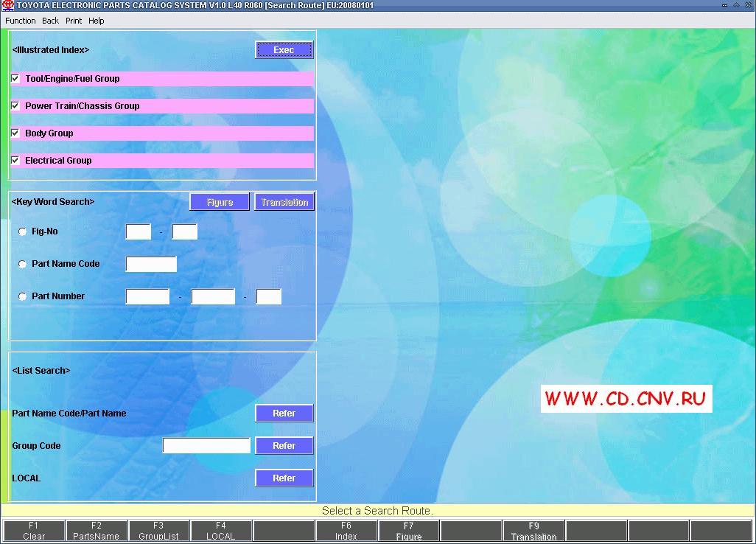Image resolution: width=756 pixels, height=544 pixels.
Task: Click the F1 Clear function key button
Action: [34, 531]
